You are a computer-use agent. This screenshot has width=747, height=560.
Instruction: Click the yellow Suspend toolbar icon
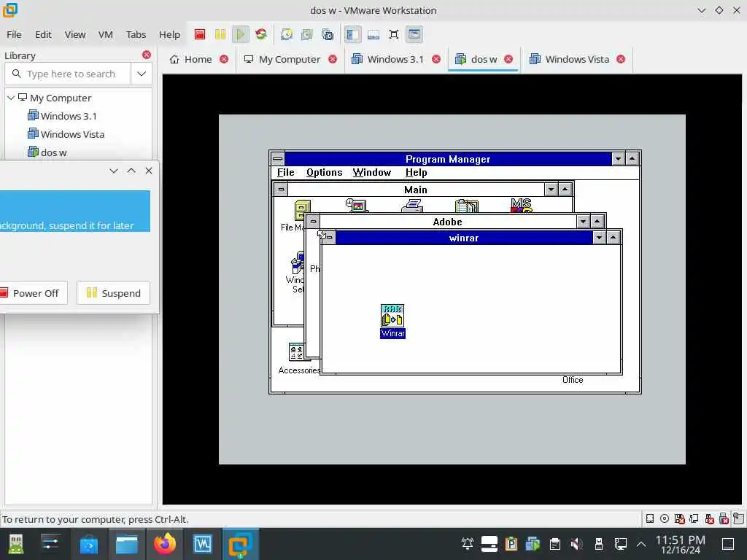tap(220, 34)
